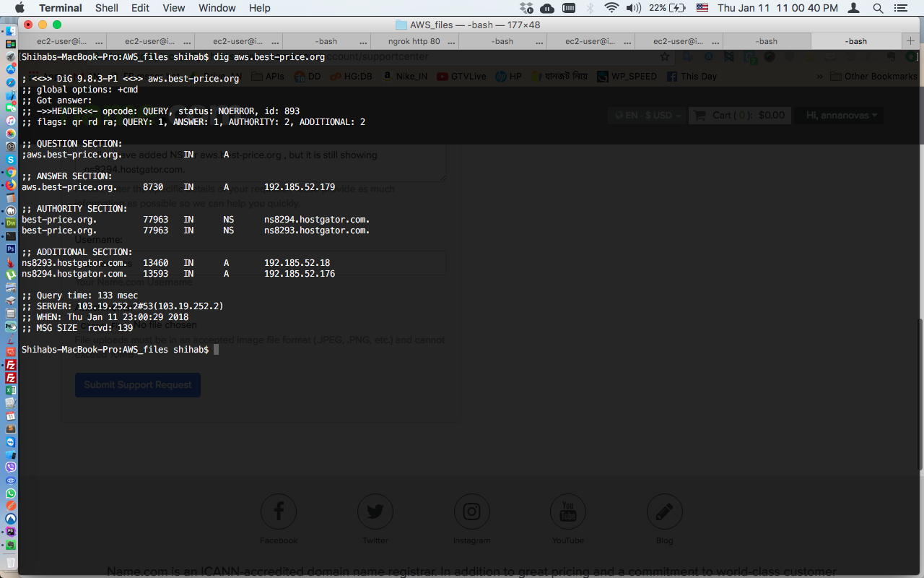Open the Window menu
This screenshot has height=578, width=924.
tap(217, 8)
